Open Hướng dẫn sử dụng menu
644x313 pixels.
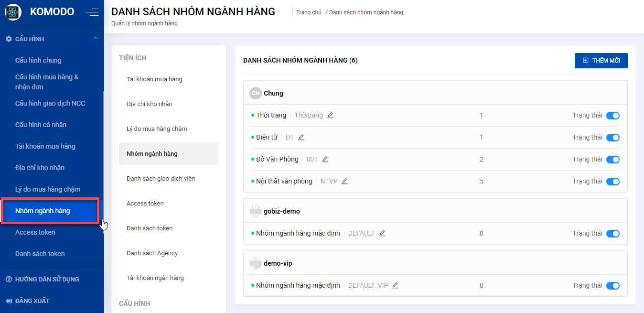click(47, 279)
